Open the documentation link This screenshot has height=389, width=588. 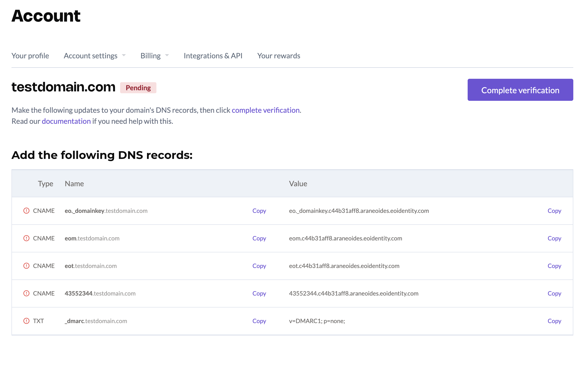coord(66,121)
